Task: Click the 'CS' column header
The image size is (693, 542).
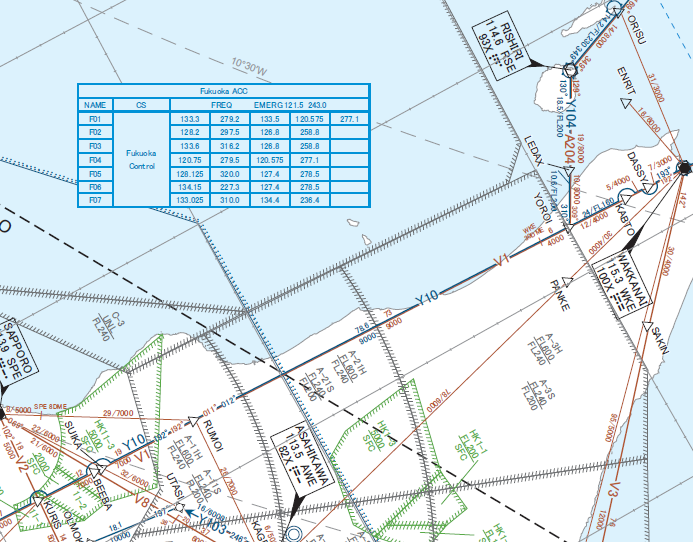Action: [x=141, y=105]
